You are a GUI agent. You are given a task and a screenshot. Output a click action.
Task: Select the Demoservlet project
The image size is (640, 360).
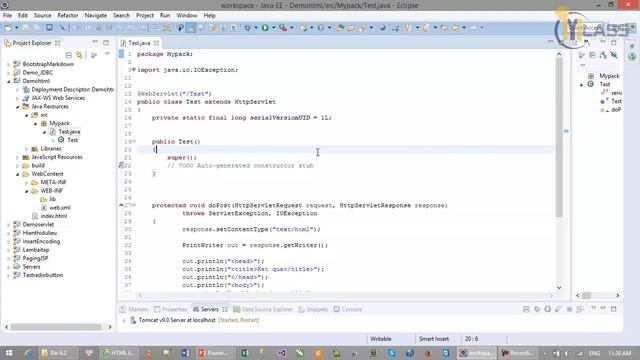[38, 225]
